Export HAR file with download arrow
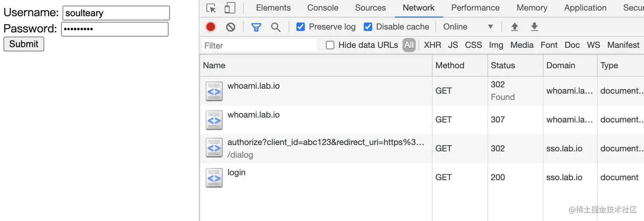Image resolution: width=644 pixels, height=221 pixels. click(534, 27)
